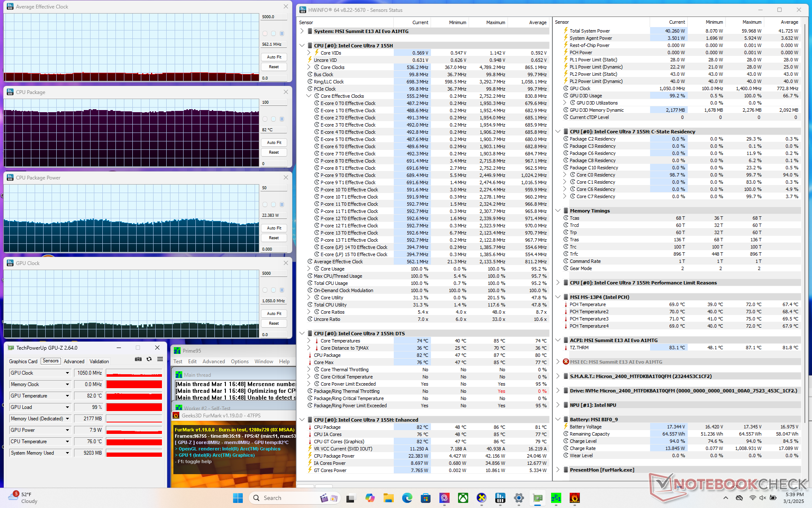Image resolution: width=812 pixels, height=508 pixels.
Task: Click the battery icon in the system tray
Action: point(773,498)
